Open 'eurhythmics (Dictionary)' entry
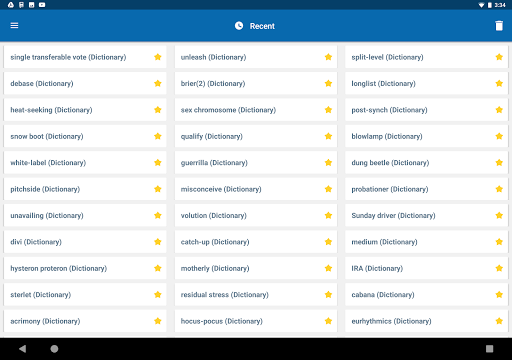512x360 pixels. coord(426,321)
